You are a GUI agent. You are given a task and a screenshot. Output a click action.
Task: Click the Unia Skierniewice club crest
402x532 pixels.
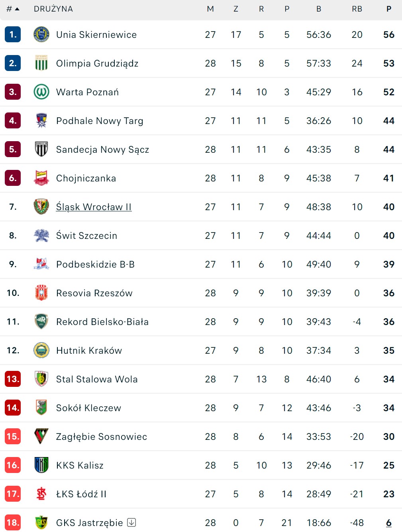click(x=41, y=35)
